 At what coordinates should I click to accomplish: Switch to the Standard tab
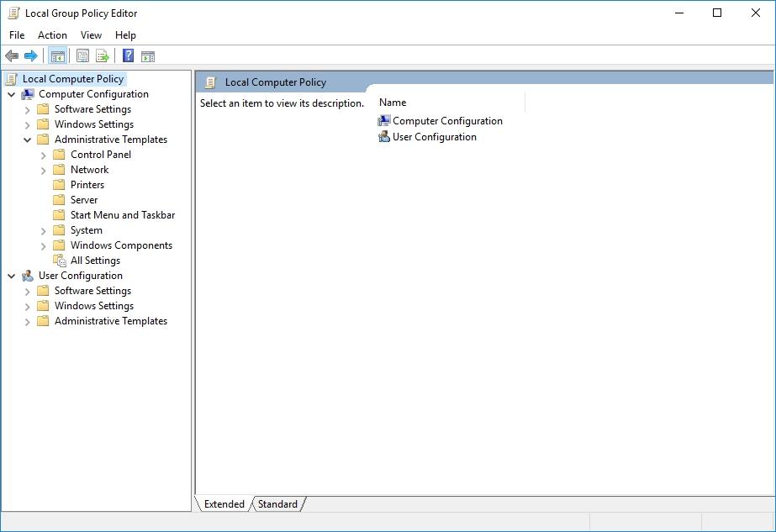(277, 504)
